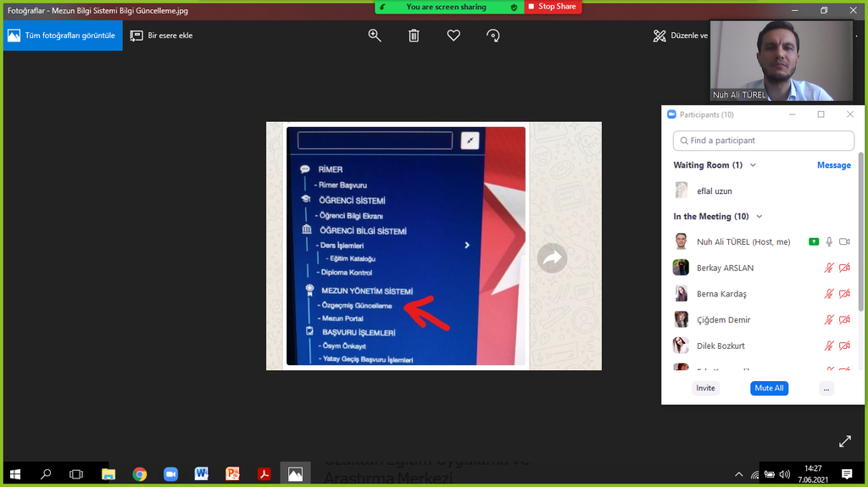Select Tüm fotoğrafları görüntüle tab
This screenshot has height=487, width=868.
click(62, 36)
